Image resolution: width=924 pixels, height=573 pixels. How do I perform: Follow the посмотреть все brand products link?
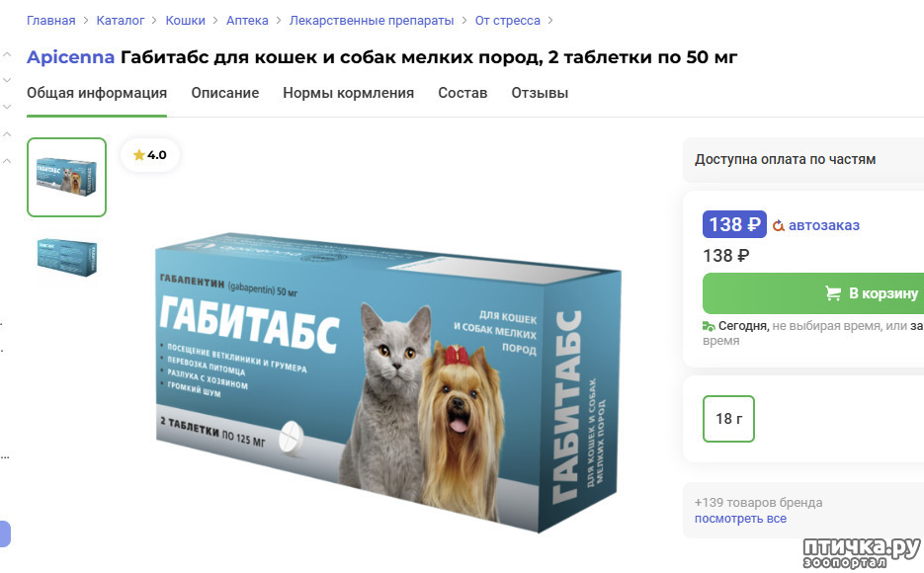pyautogui.click(x=740, y=519)
